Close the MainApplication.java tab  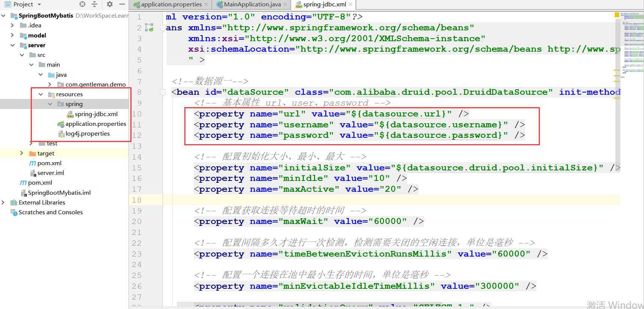pyautogui.click(x=285, y=4)
